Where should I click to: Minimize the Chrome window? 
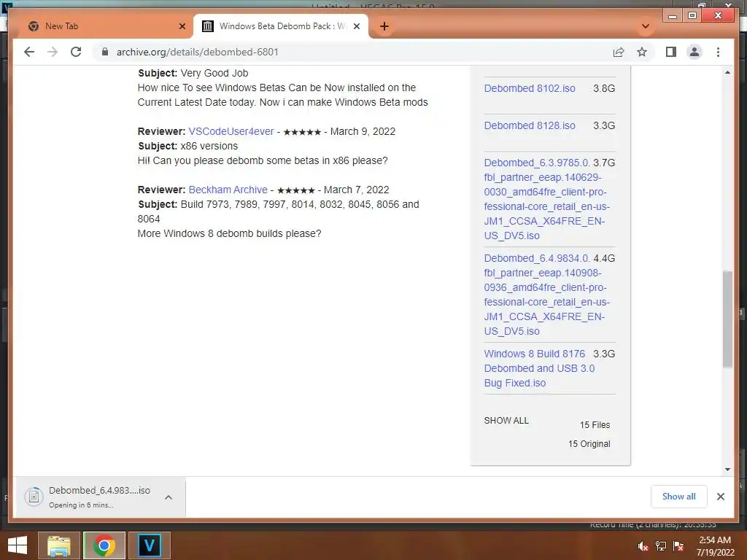tap(673, 16)
